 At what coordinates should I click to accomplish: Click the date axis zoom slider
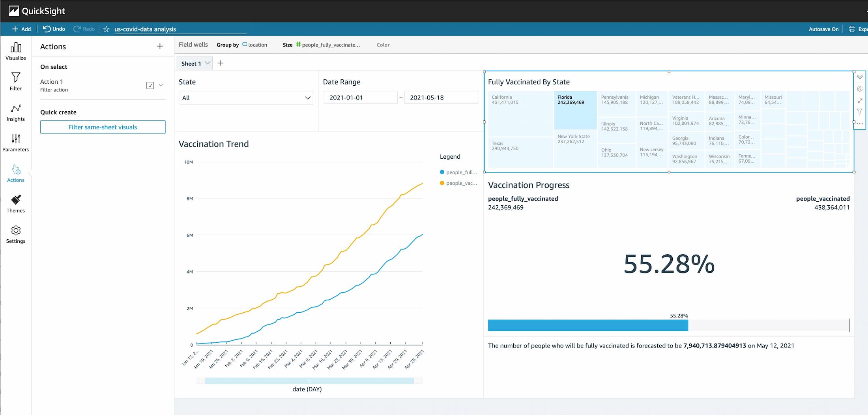(x=309, y=381)
